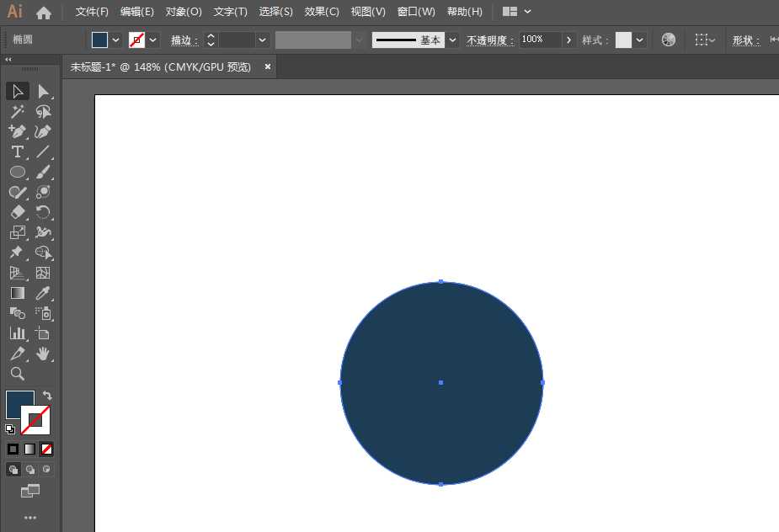
Task: Open the 窗口 menu
Action: tap(416, 11)
